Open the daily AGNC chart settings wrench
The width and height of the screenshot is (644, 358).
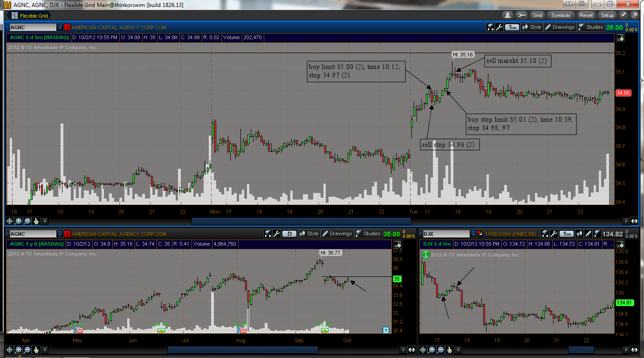coord(277,234)
